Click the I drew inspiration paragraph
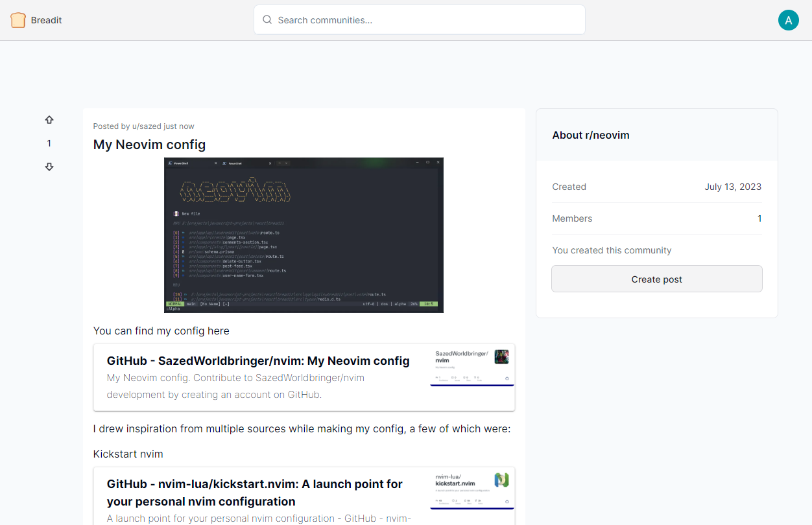The image size is (812, 525). [x=302, y=428]
